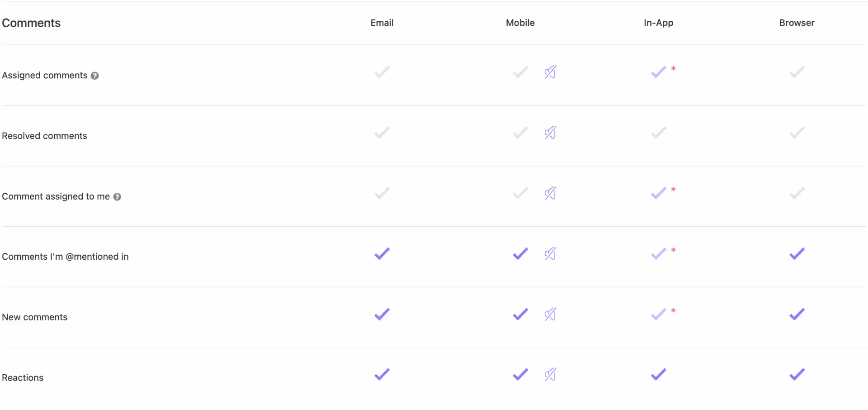Click the mute icon in the New comments row

[550, 314]
